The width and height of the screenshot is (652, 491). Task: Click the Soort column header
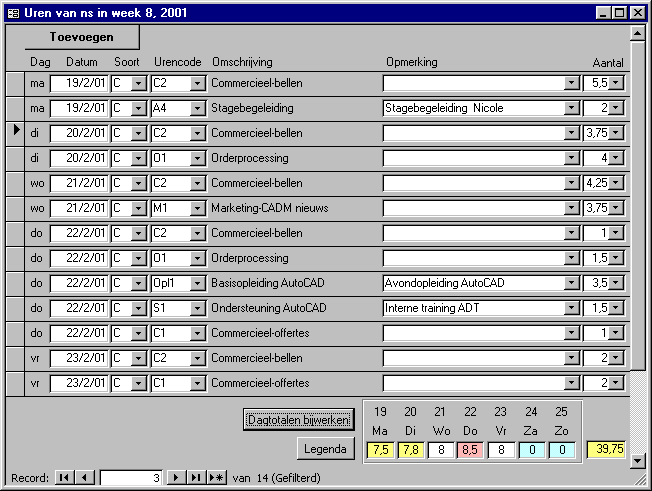click(127, 62)
